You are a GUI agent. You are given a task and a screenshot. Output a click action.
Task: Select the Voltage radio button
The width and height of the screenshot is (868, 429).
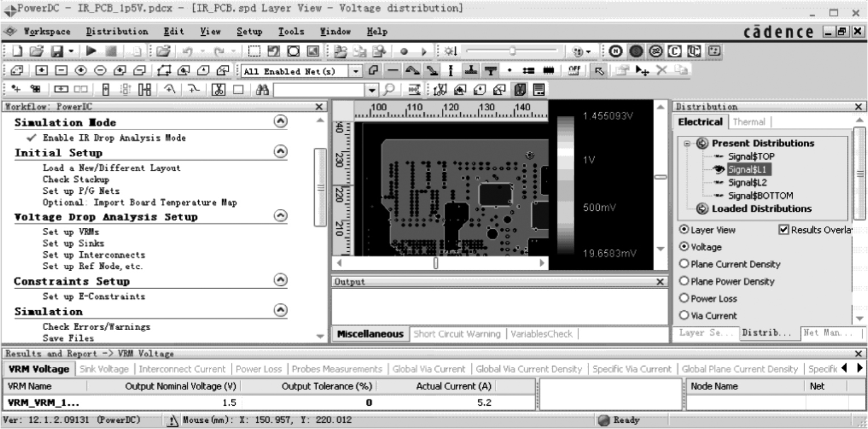click(x=683, y=247)
